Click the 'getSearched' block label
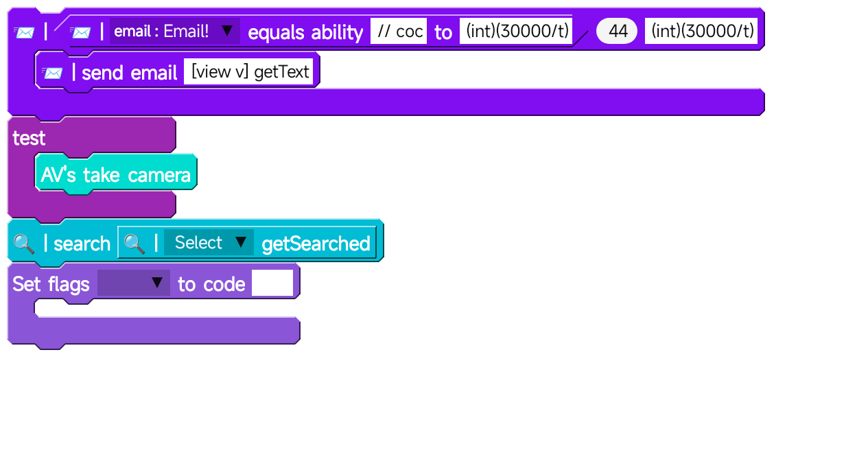 coord(316,244)
